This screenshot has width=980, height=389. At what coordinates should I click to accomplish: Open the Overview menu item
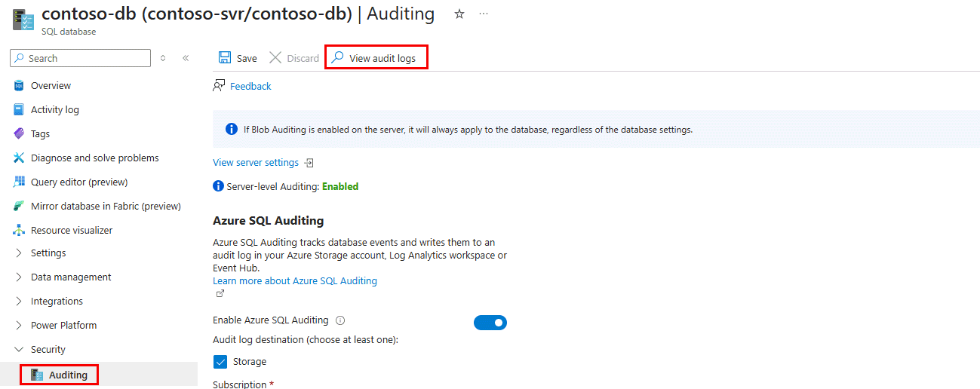(x=51, y=86)
